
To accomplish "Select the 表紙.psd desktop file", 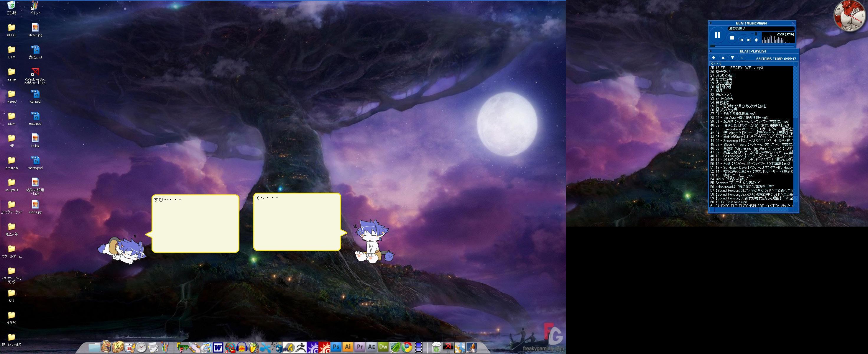I will pos(35,52).
